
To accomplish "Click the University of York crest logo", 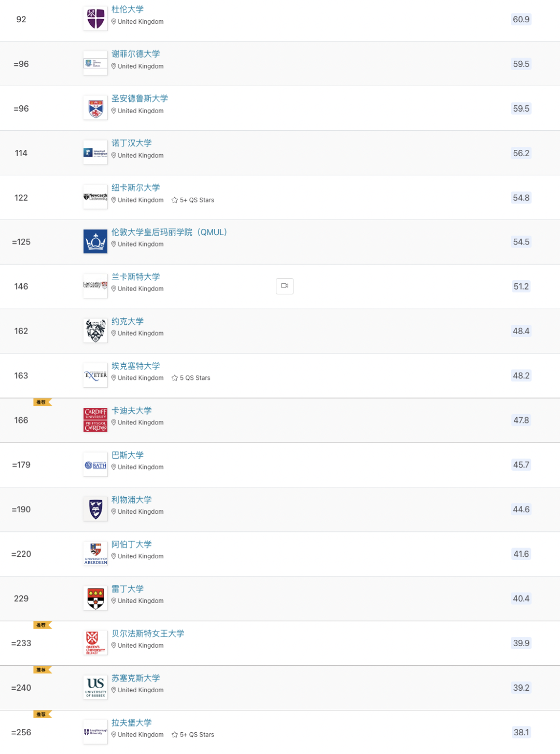I will point(95,331).
